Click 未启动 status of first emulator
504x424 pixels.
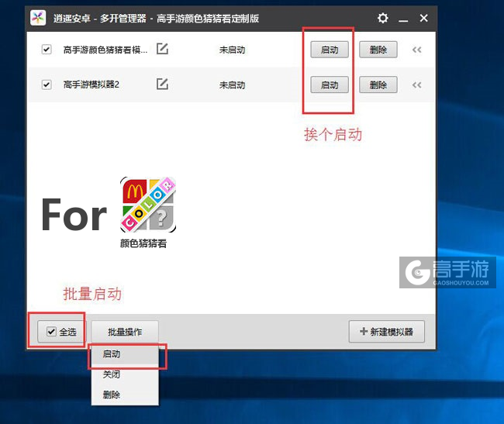232,50
